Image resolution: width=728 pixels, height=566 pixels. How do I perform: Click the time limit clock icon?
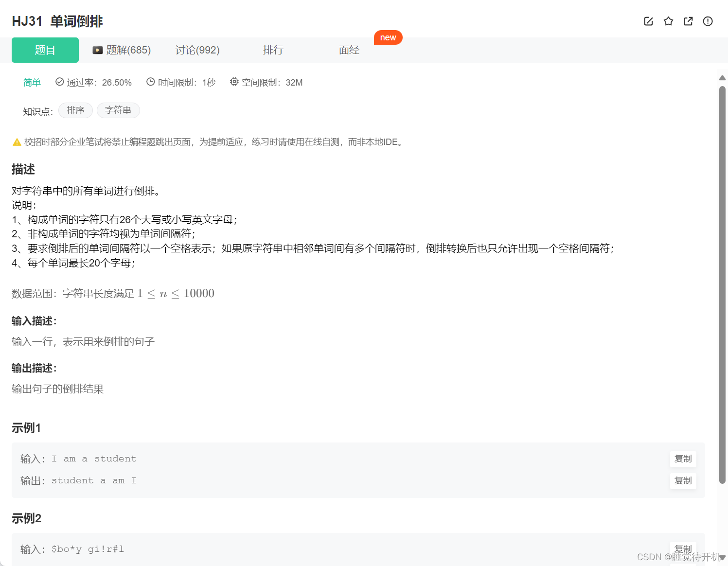pyautogui.click(x=151, y=82)
